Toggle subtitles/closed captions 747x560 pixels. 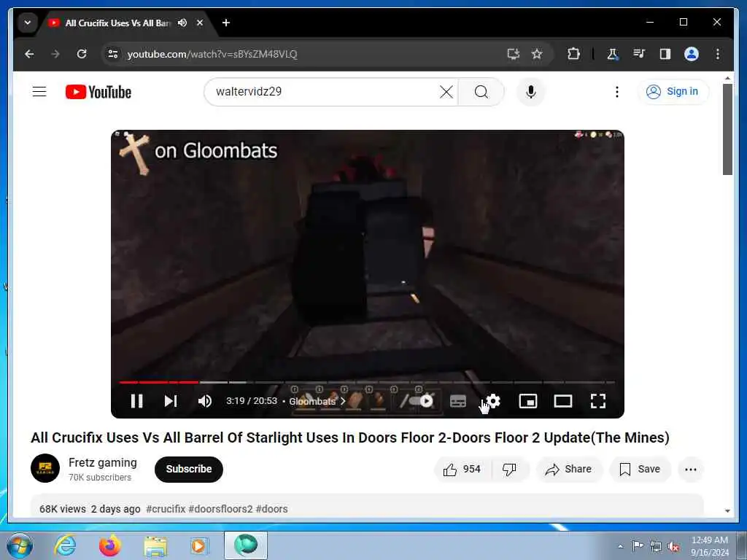pyautogui.click(x=458, y=401)
